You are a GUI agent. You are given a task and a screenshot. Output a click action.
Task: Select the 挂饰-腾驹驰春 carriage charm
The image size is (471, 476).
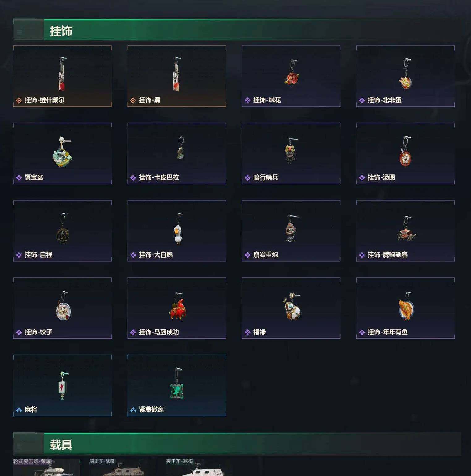(407, 229)
